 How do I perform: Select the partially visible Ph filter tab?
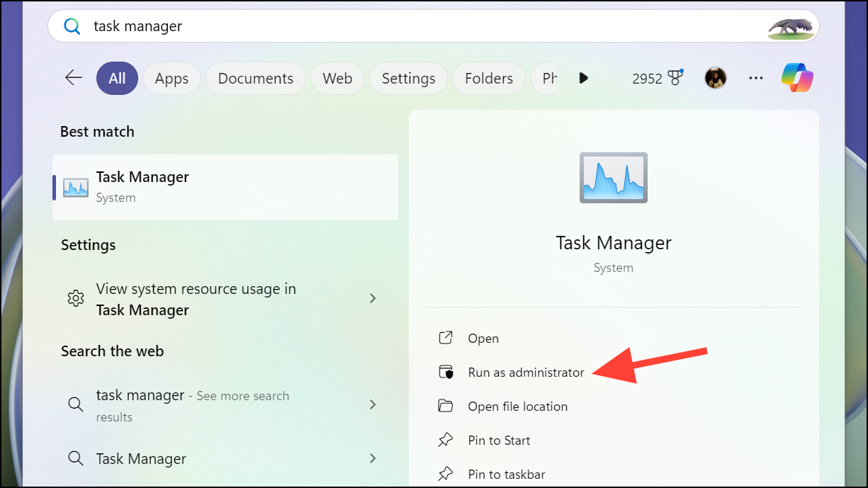(x=544, y=78)
